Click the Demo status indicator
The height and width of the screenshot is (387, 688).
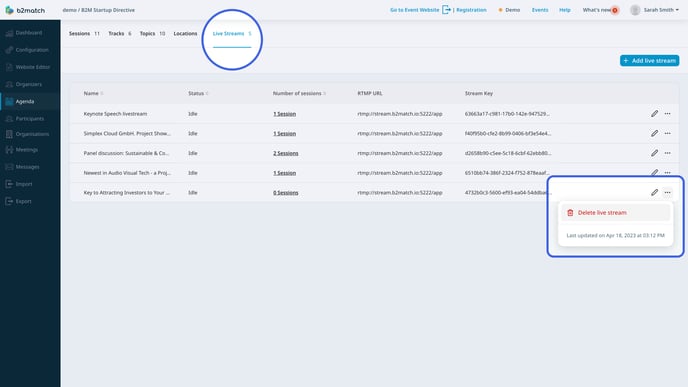pos(509,10)
